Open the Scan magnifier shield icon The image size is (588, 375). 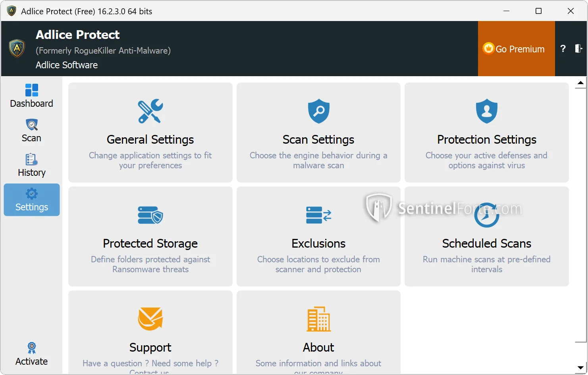pyautogui.click(x=32, y=125)
